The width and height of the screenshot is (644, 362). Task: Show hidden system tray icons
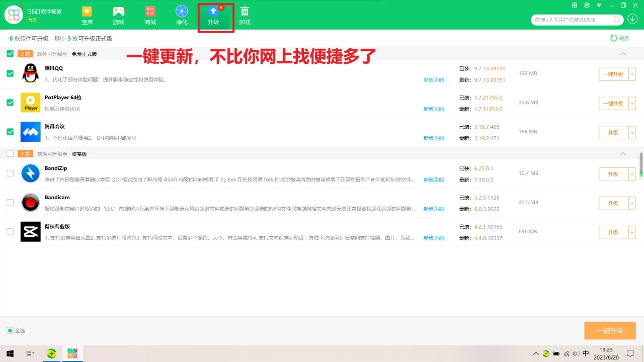[536, 353]
